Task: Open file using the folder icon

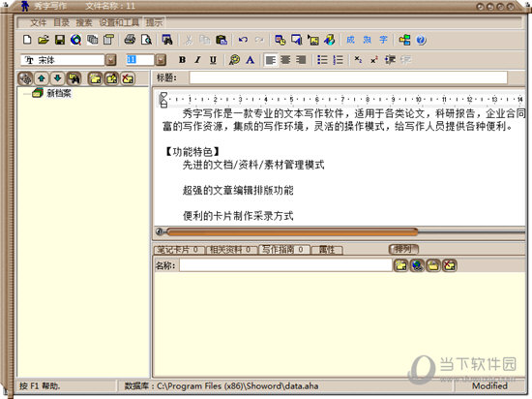Action: tap(44, 40)
